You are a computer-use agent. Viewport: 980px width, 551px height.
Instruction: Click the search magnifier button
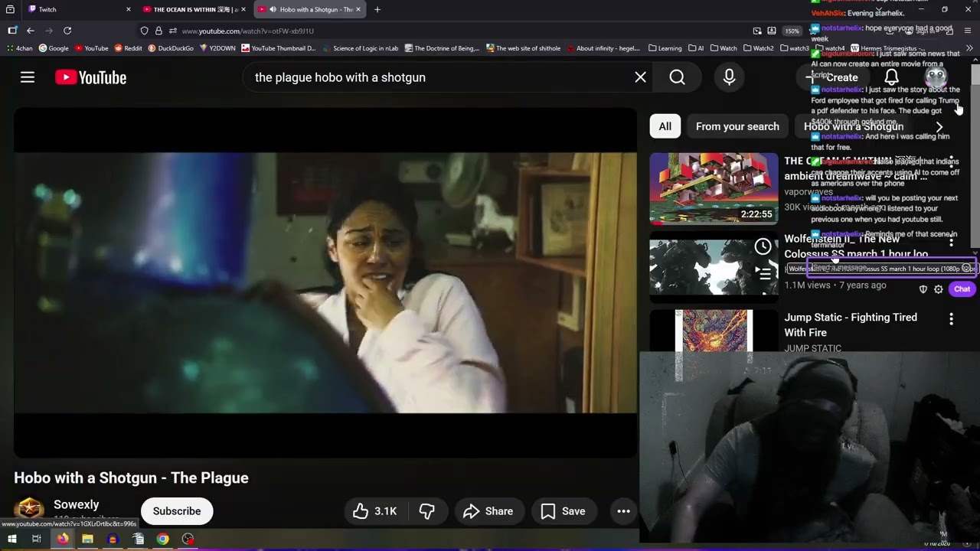pos(677,77)
